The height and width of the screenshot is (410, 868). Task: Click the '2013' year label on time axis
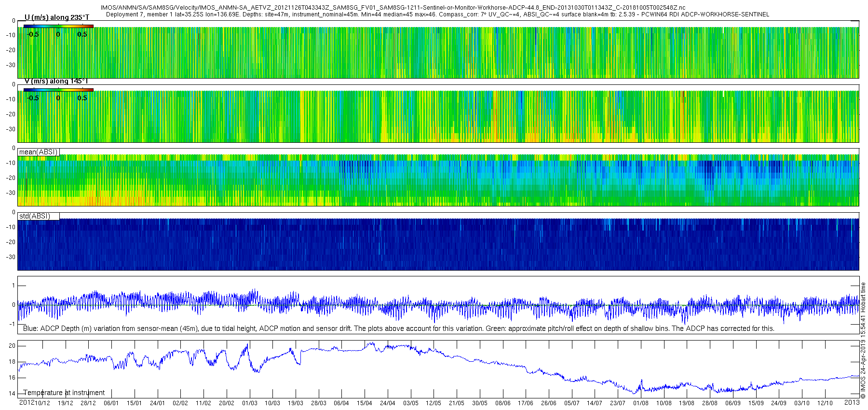(852, 402)
